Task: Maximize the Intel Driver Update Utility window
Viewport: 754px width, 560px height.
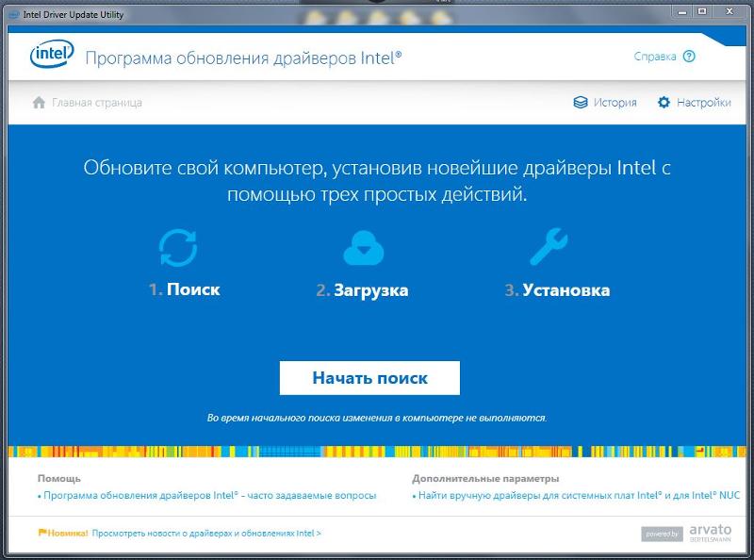Action: (702, 12)
